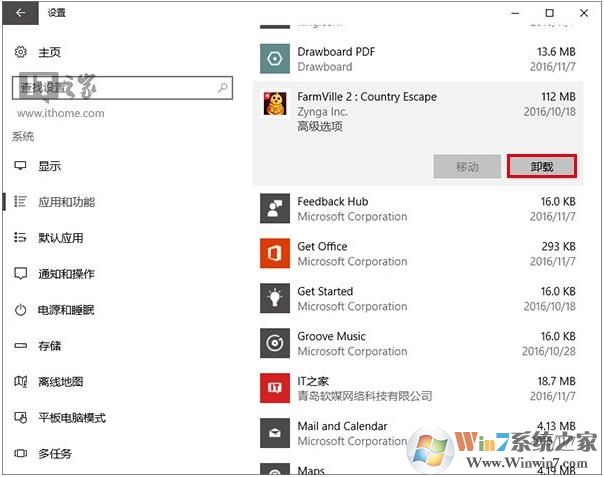Click 青岛软媒网络科技有限公司 publisher text

tap(364, 396)
